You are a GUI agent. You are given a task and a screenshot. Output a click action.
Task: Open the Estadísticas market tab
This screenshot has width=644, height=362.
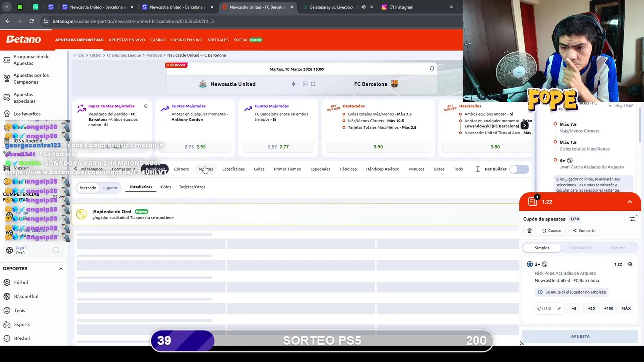(x=233, y=169)
